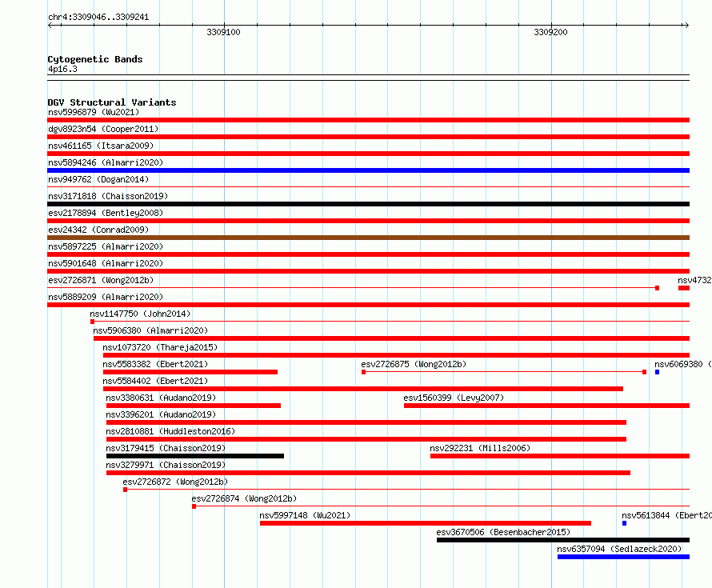Open the nsv2810881 (Huddleston2016) label
The image size is (712, 588).
170,431
